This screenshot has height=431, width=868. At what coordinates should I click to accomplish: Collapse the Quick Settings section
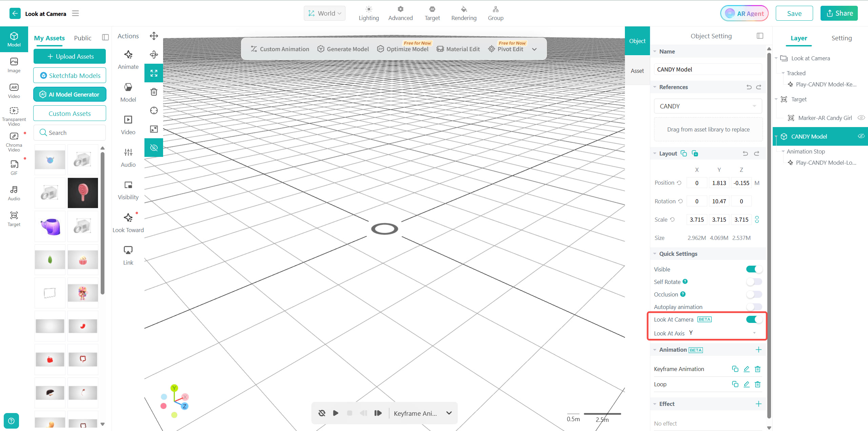[x=655, y=254]
